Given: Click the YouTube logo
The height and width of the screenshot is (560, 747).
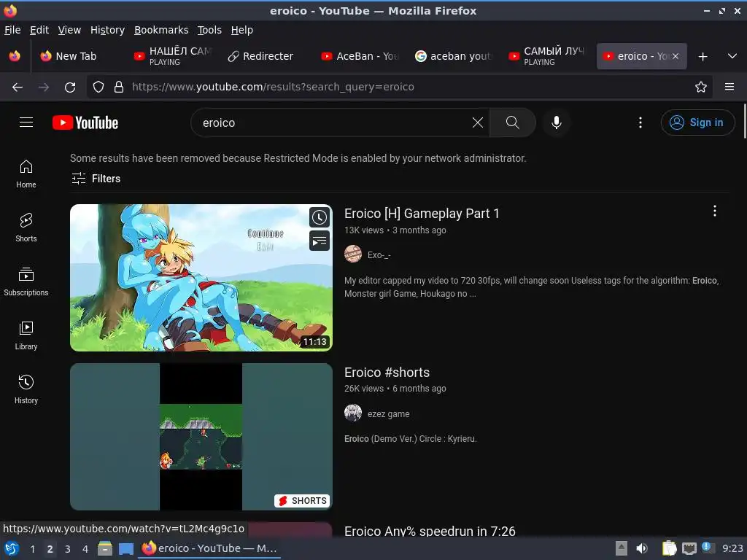Looking at the screenshot, I should coord(85,122).
